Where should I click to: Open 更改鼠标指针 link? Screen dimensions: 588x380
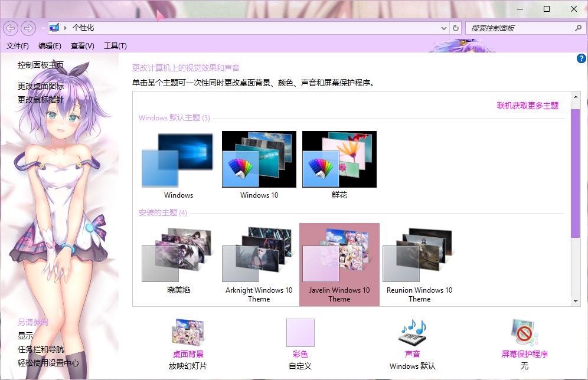click(x=41, y=100)
